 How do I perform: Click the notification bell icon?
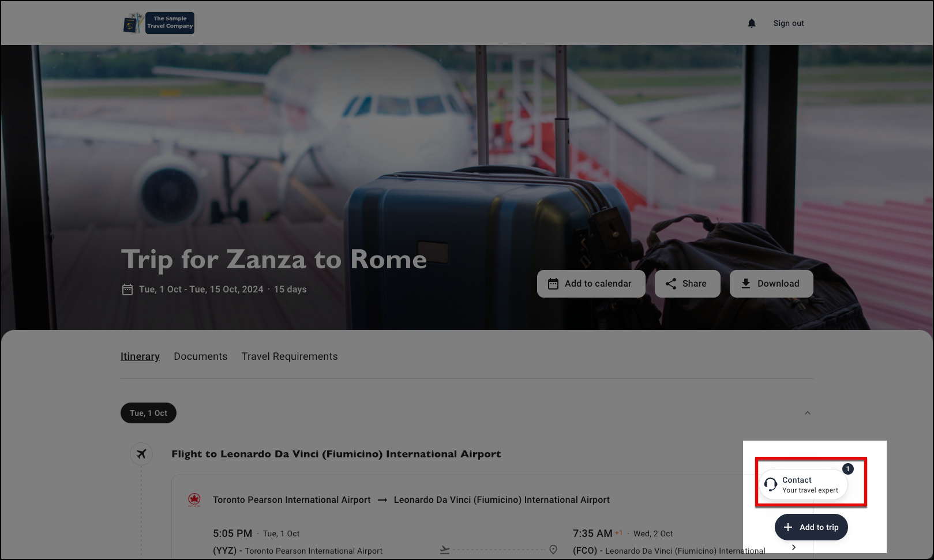(x=751, y=23)
